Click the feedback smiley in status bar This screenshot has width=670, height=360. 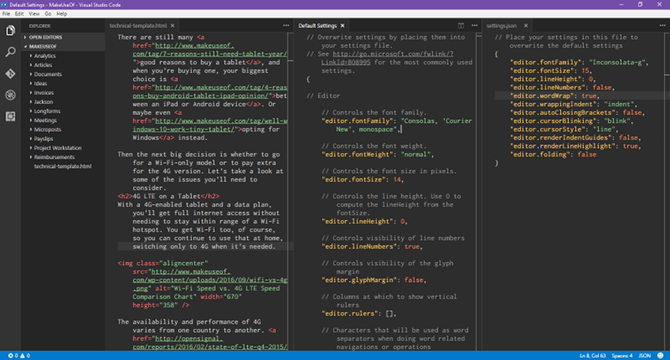660,355
